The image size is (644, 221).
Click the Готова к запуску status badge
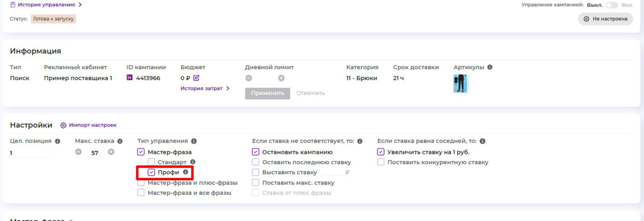click(54, 19)
